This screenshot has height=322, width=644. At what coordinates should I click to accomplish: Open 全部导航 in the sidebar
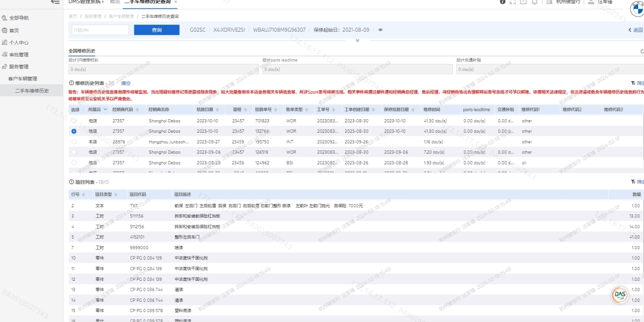[x=19, y=18]
